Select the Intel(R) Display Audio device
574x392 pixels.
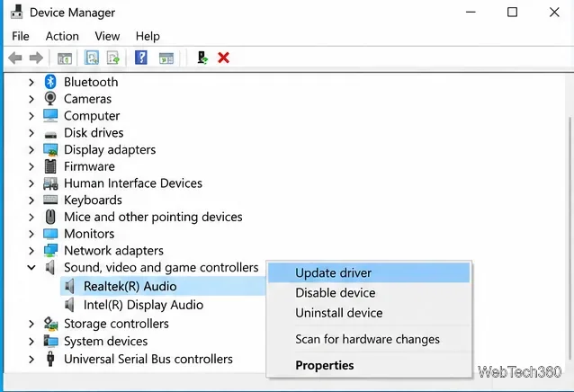point(143,305)
